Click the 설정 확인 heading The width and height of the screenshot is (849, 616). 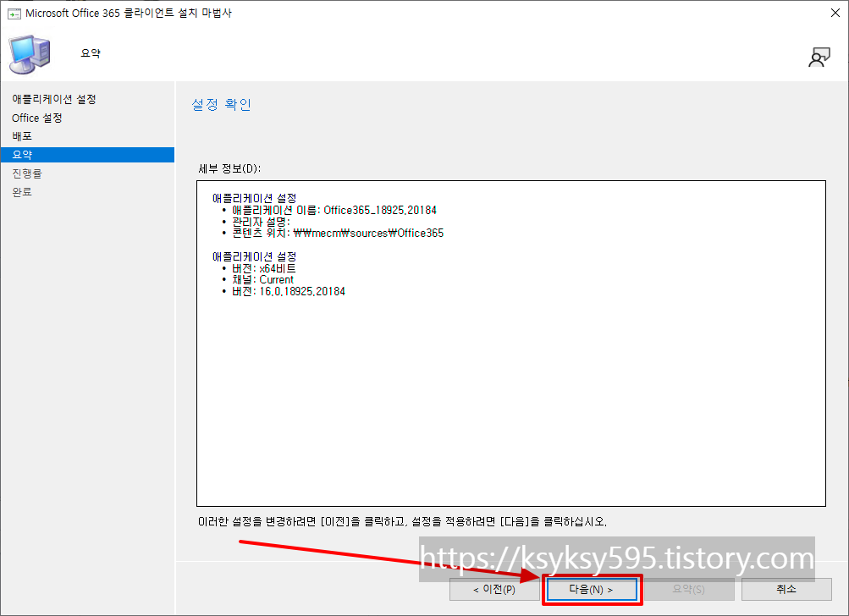tap(222, 104)
